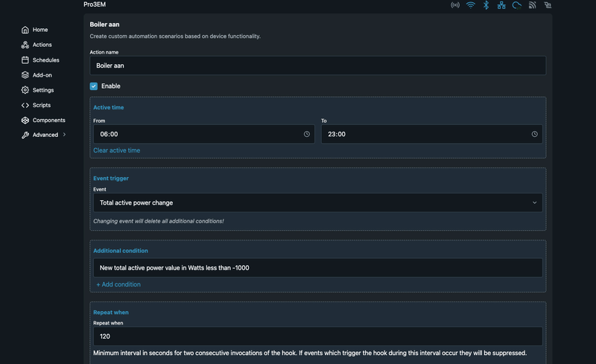
Task: Click the Schedules calendar icon
Action: (25, 60)
